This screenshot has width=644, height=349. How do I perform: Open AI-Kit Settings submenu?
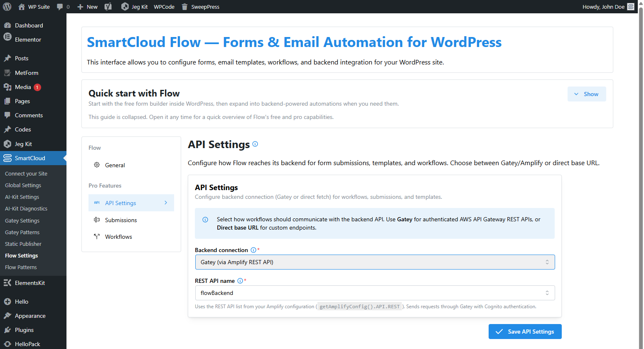click(22, 197)
